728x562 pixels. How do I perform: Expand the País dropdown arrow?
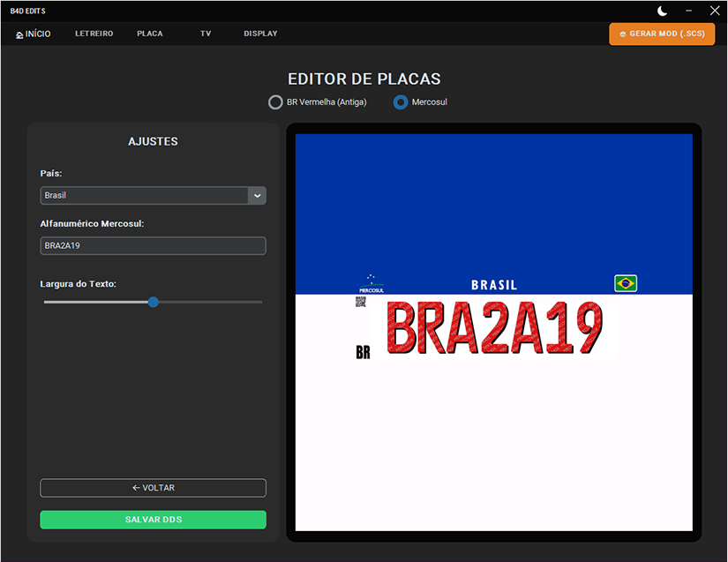257,195
